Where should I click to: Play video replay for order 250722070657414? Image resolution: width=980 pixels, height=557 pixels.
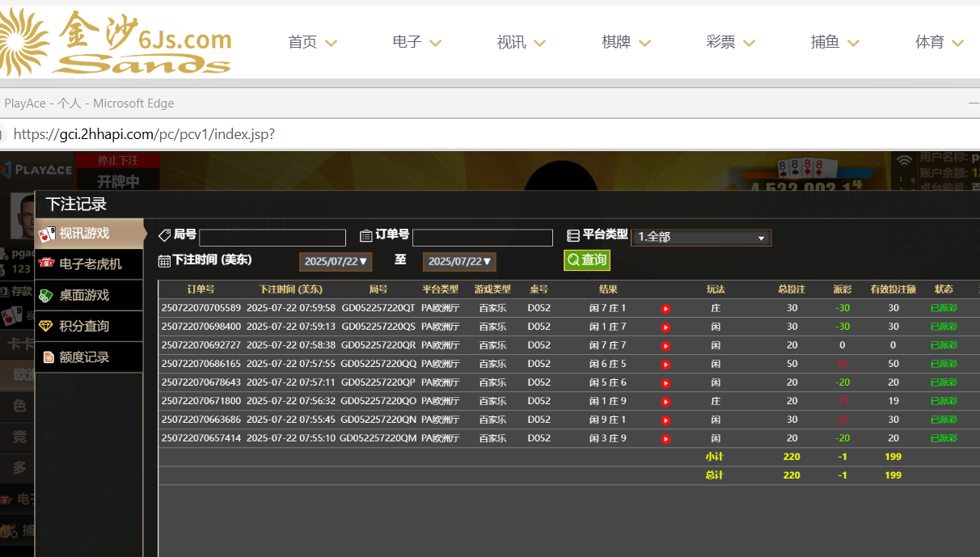point(665,439)
